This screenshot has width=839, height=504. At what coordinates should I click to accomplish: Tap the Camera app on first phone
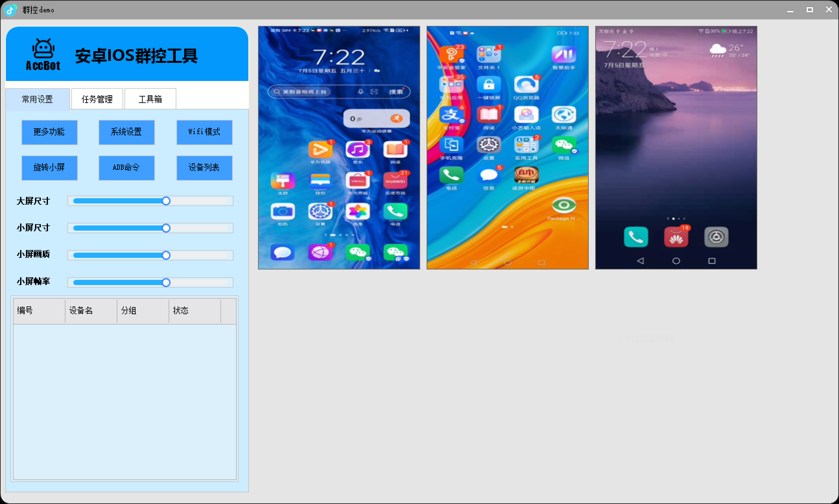[x=282, y=212]
